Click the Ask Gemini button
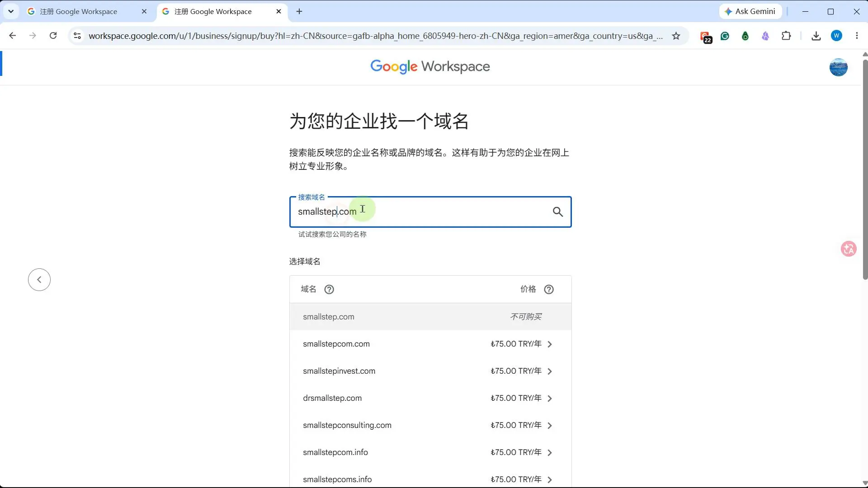Screen dimensions: 868x488 click(x=750, y=12)
